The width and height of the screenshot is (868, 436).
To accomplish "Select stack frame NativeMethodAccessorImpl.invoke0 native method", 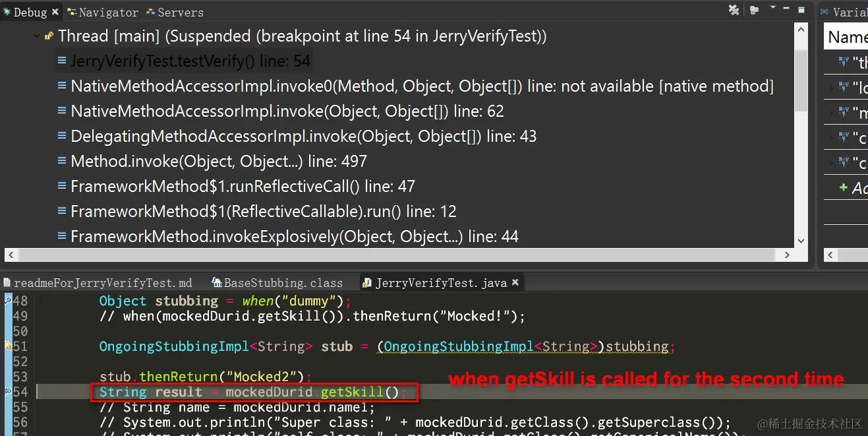I will 422,86.
